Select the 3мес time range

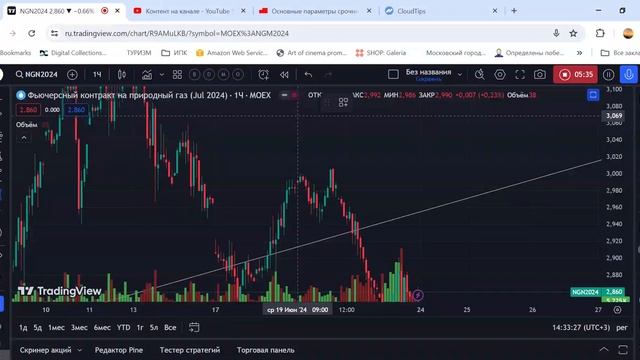[x=79, y=327]
